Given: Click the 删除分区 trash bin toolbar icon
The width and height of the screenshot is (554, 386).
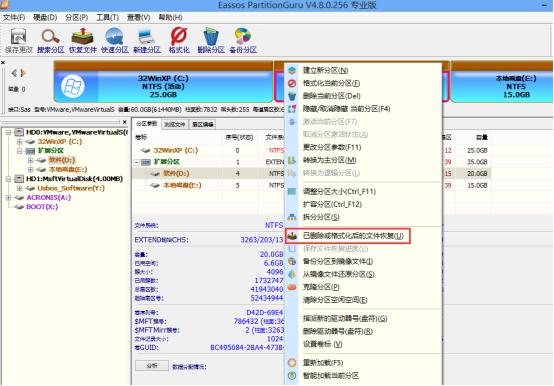Looking at the screenshot, I should point(211,40).
